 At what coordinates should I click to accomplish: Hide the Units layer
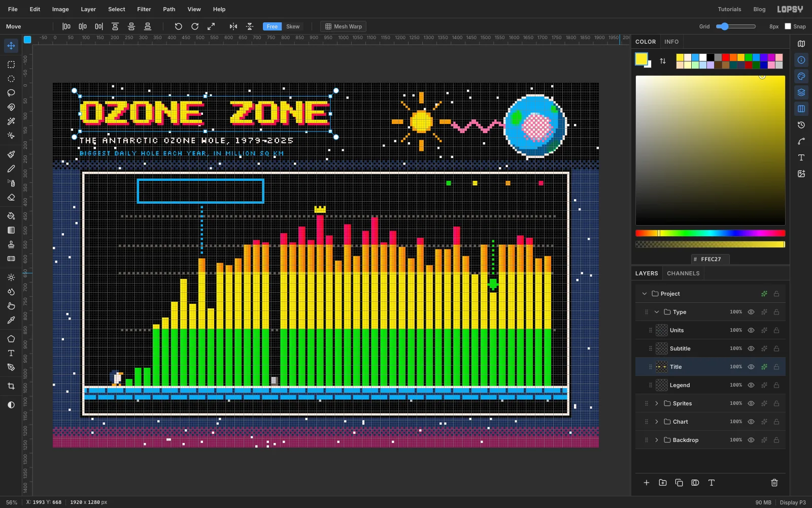coord(751,330)
